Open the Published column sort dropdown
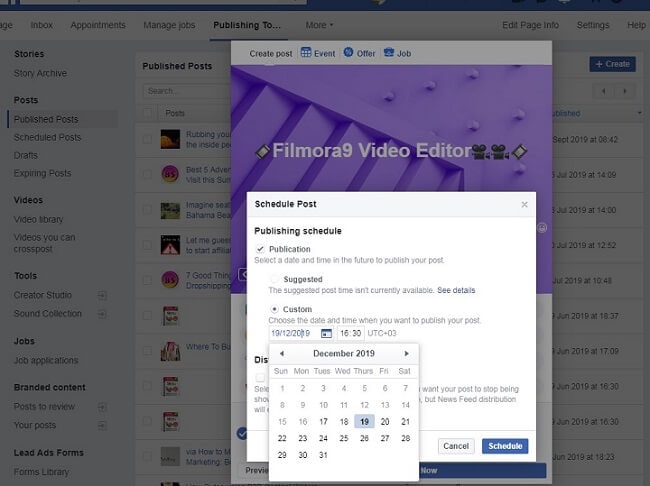The height and width of the screenshot is (486, 650). pos(640,113)
